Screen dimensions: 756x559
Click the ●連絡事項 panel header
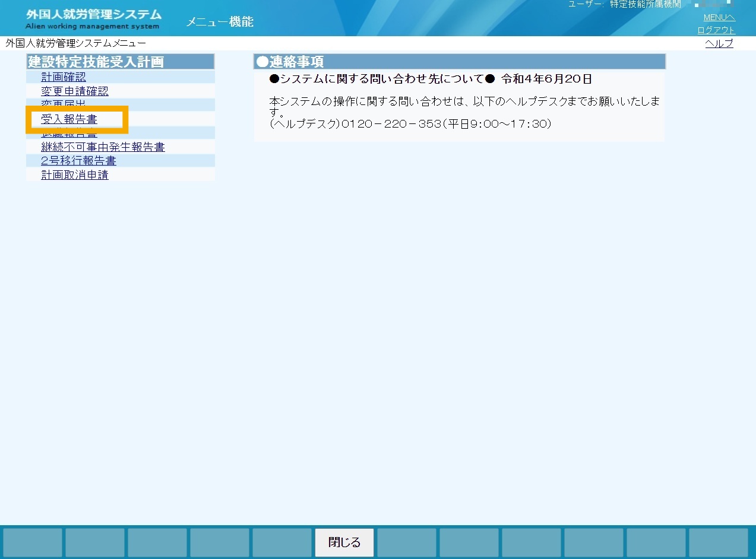click(460, 62)
